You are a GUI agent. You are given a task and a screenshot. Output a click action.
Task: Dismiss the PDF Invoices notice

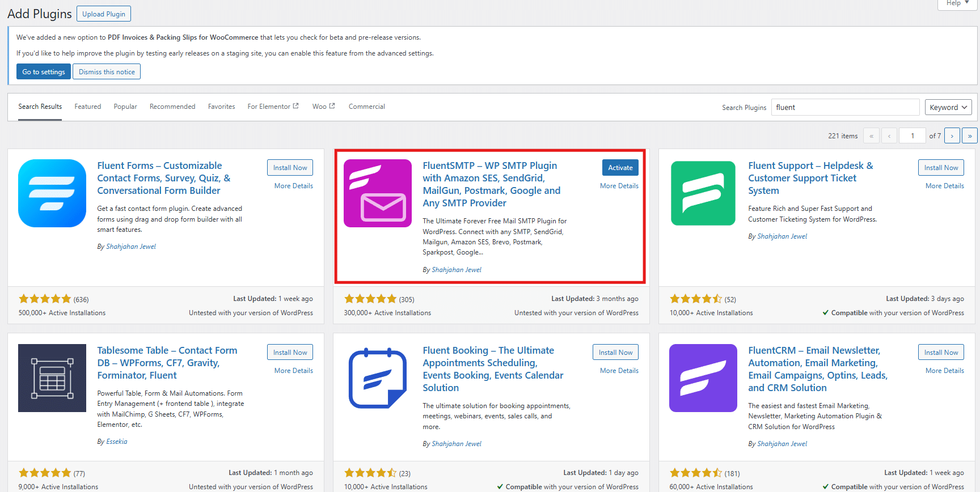click(107, 72)
